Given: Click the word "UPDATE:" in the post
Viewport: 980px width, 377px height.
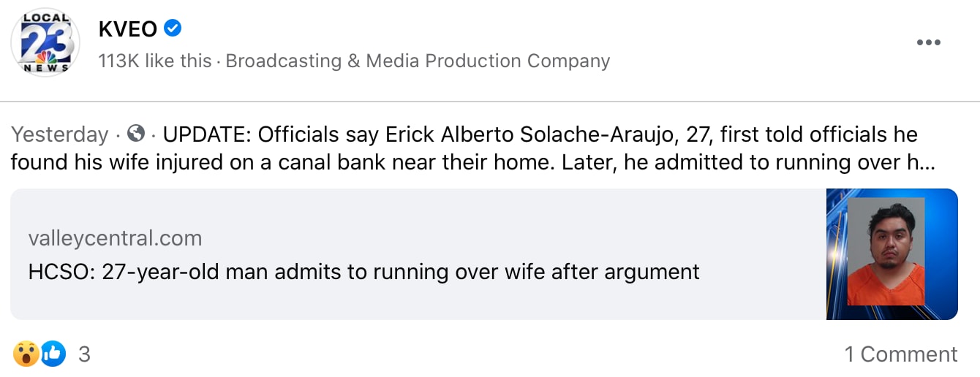Looking at the screenshot, I should [x=207, y=134].
